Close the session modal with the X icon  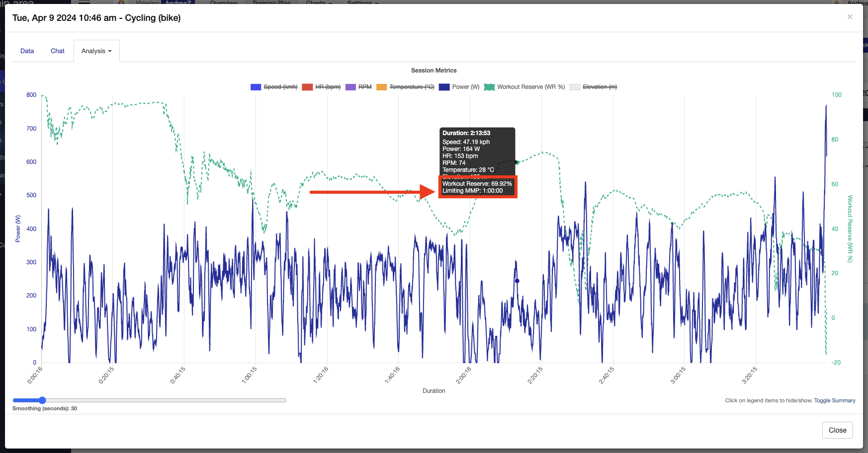(850, 17)
